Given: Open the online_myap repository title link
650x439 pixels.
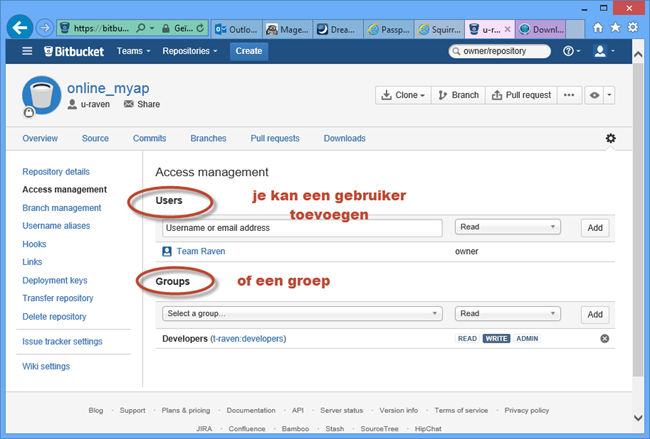Looking at the screenshot, I should click(x=108, y=88).
